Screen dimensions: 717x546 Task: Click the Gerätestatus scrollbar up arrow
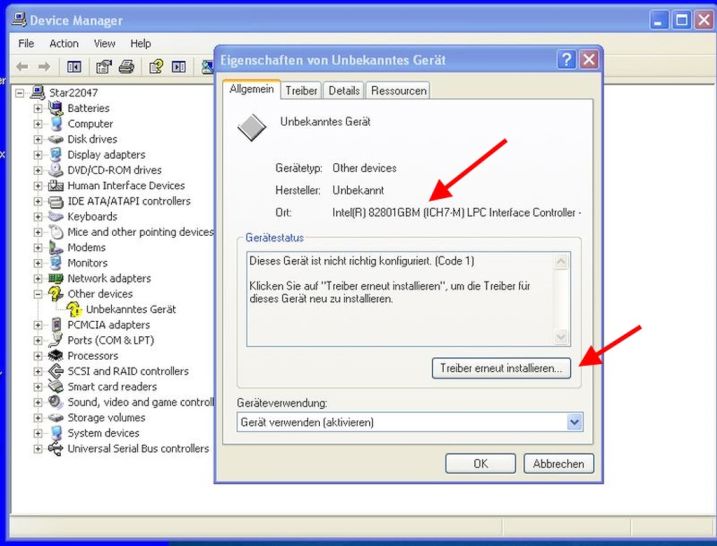pos(561,262)
